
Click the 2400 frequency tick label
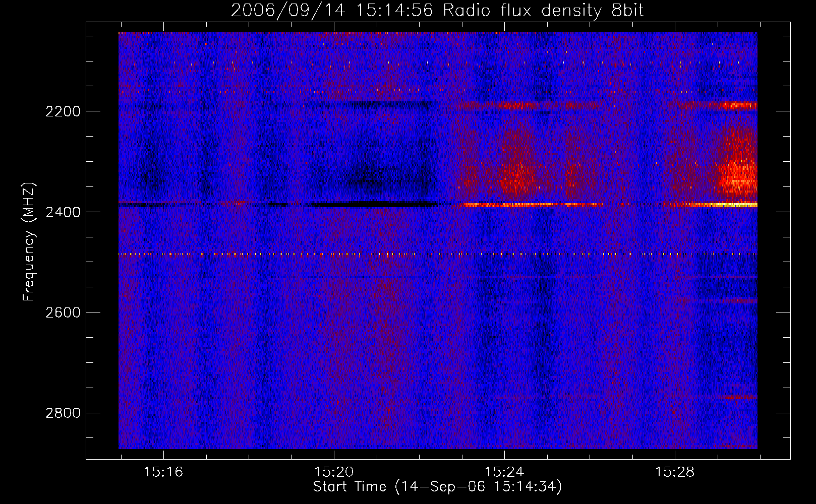tap(63, 212)
